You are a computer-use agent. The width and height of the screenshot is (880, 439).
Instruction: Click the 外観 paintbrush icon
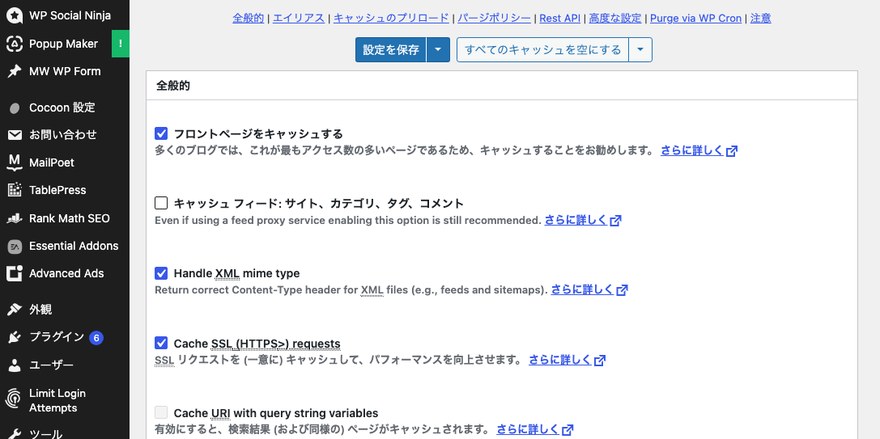click(15, 310)
